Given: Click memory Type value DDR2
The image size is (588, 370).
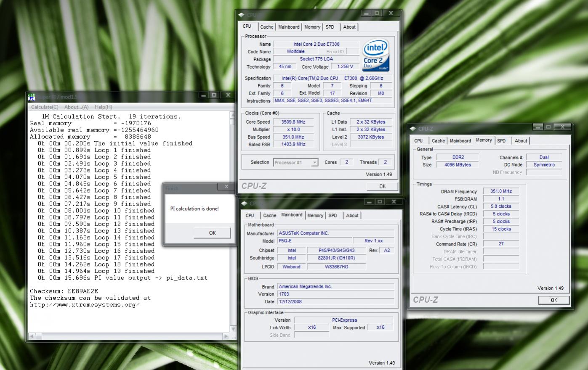Looking at the screenshot, I should tap(458, 157).
